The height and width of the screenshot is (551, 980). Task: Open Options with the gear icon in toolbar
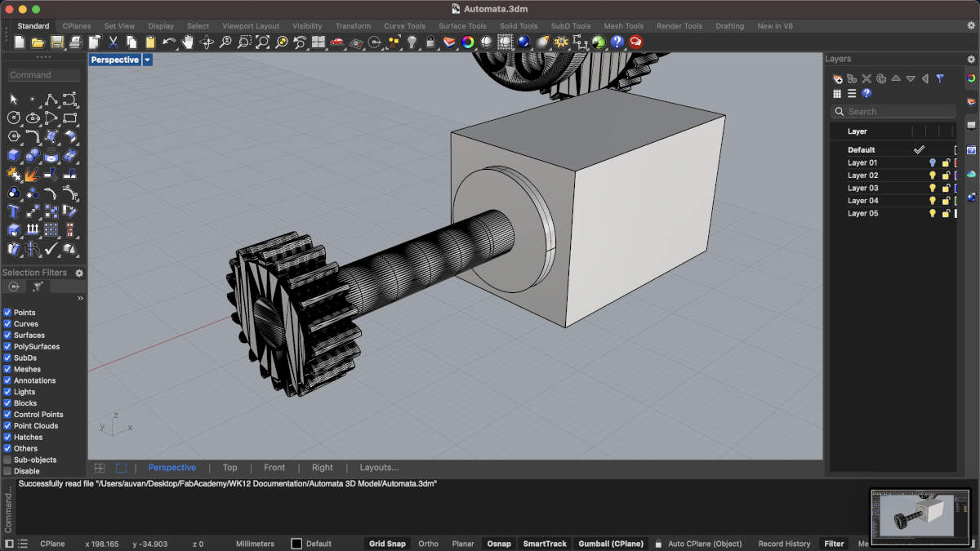coord(561,42)
